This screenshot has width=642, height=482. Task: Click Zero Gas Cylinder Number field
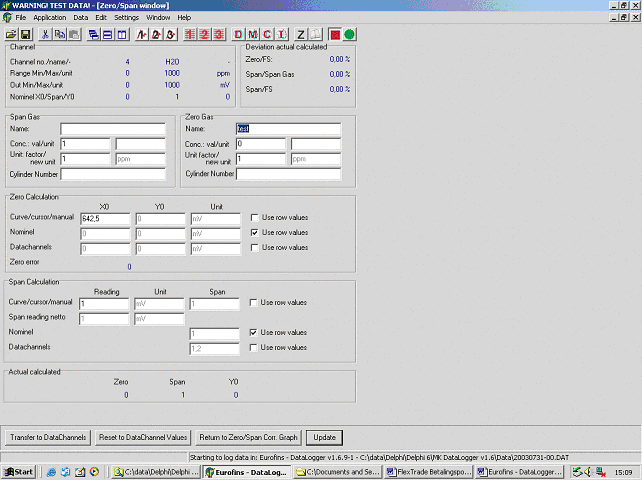click(x=288, y=174)
